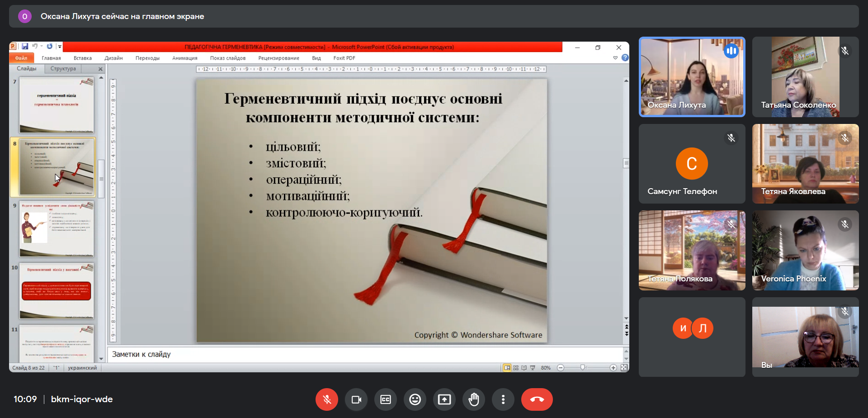Open the Файл menu button
This screenshot has height=418, width=868.
point(21,58)
